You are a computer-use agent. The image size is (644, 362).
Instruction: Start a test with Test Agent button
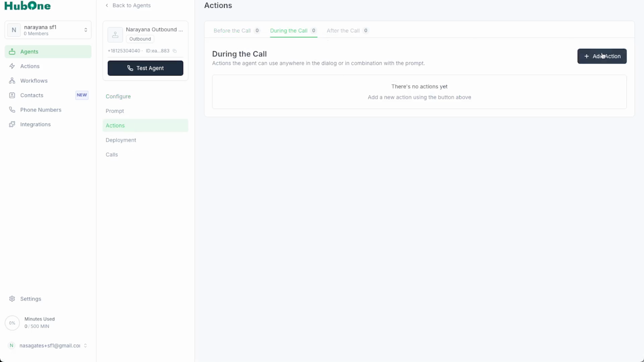point(145,68)
